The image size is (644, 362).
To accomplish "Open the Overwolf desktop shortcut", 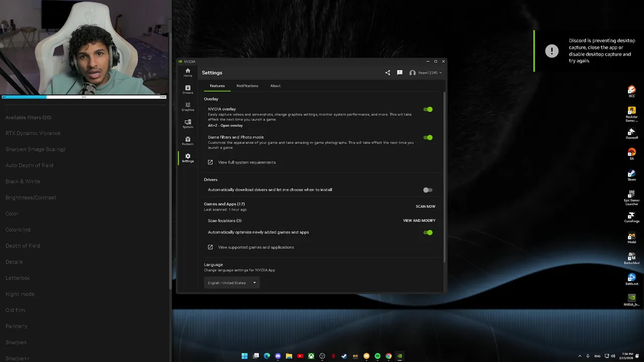I will pyautogui.click(x=631, y=133).
